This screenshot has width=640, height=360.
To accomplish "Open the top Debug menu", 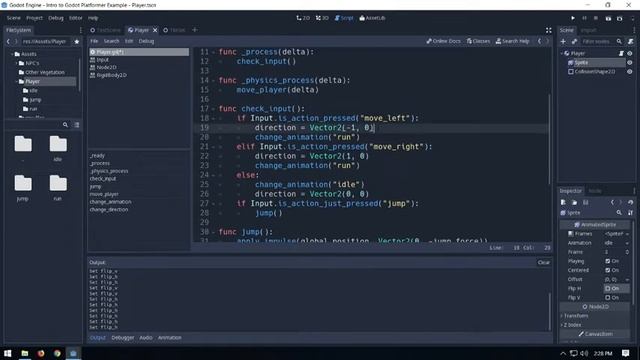I will pyautogui.click(x=56, y=18).
